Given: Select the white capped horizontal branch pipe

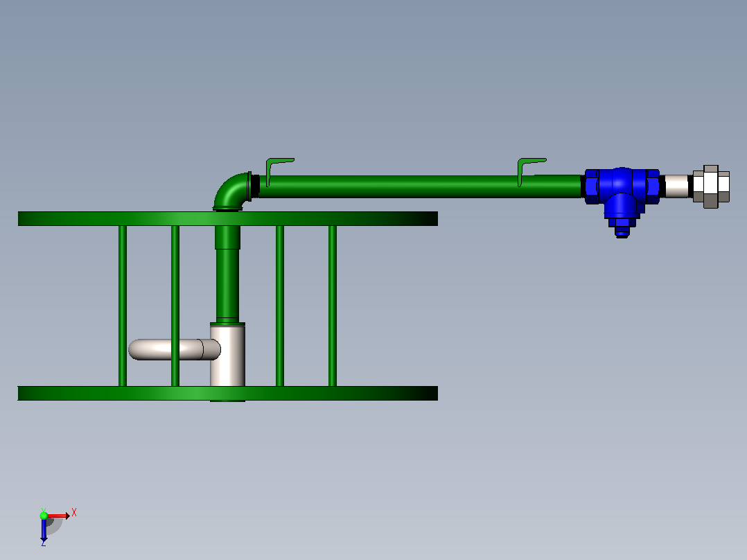Looking at the screenshot, I should click(x=175, y=349).
